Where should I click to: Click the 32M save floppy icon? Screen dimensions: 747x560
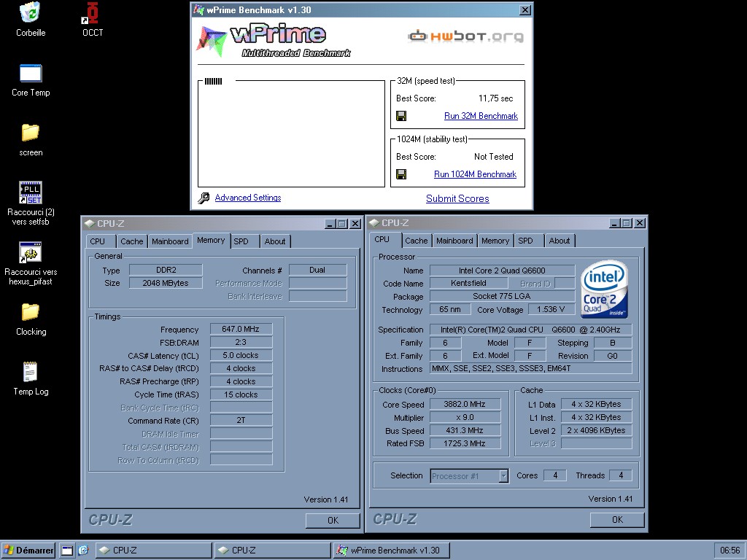(x=401, y=116)
